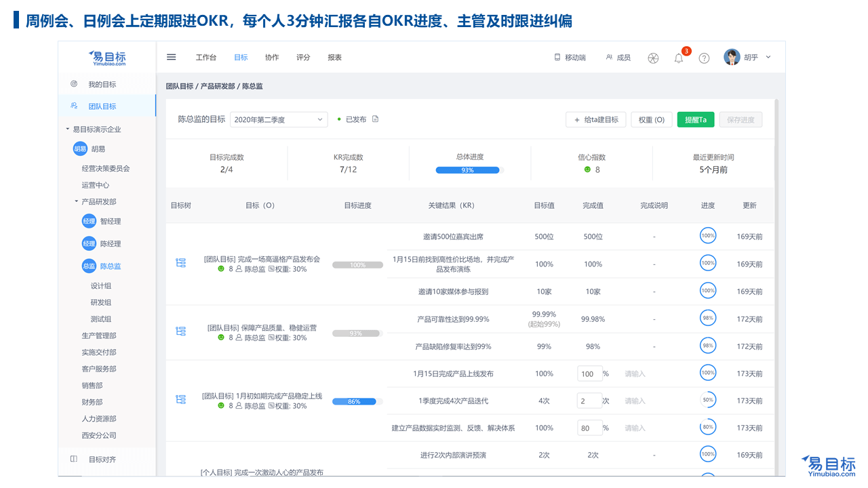Open the 2020年第二季度 quarter dropdown
Screen dimensions: 868x488
279,119
